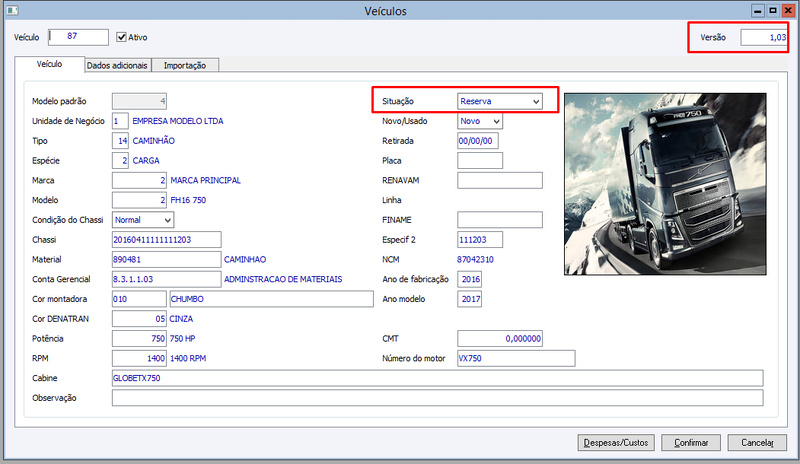Image resolution: width=800 pixels, height=464 pixels.
Task: Switch to the Veículo tab
Action: tap(49, 64)
